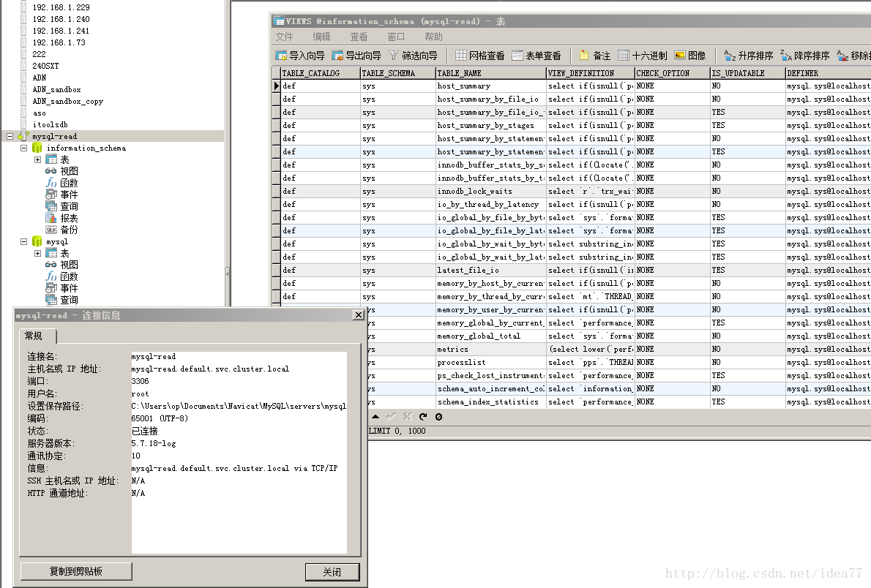
Task: Close the 连接信息 dialog with its X
Action: pyautogui.click(x=359, y=314)
